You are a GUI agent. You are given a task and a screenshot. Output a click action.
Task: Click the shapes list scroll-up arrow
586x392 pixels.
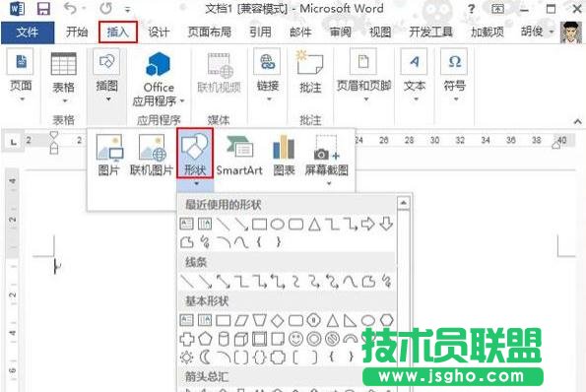pos(403,203)
